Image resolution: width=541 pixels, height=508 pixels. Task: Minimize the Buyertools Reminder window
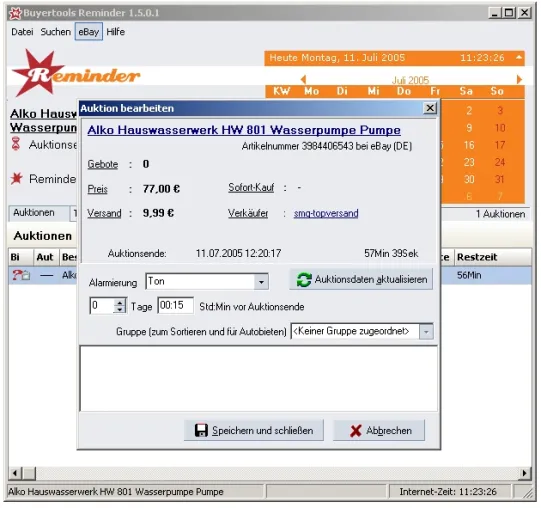(494, 13)
